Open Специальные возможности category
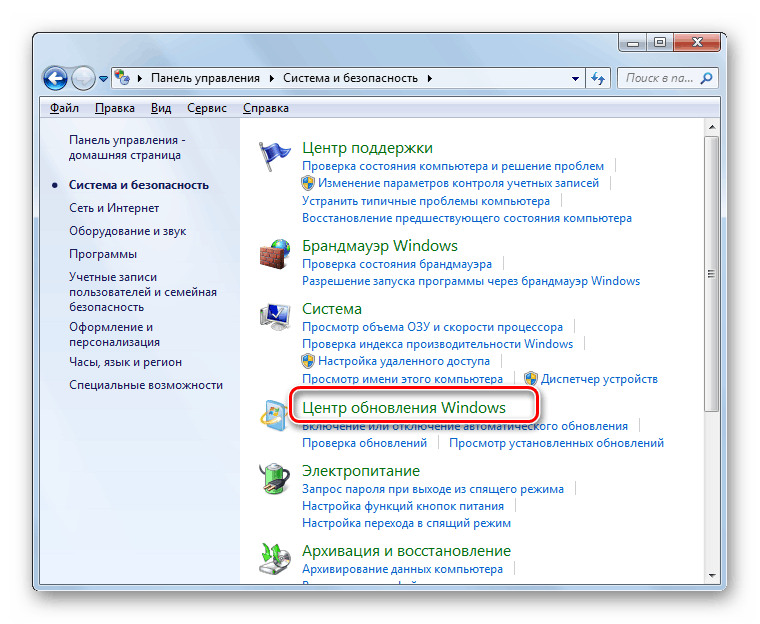Image resolution: width=760 pixels, height=624 pixels. click(x=146, y=385)
